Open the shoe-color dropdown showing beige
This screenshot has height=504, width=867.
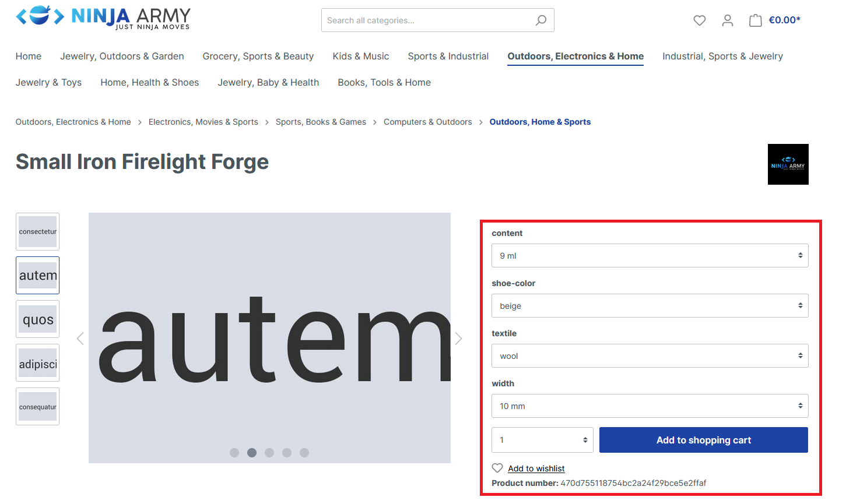pyautogui.click(x=650, y=306)
